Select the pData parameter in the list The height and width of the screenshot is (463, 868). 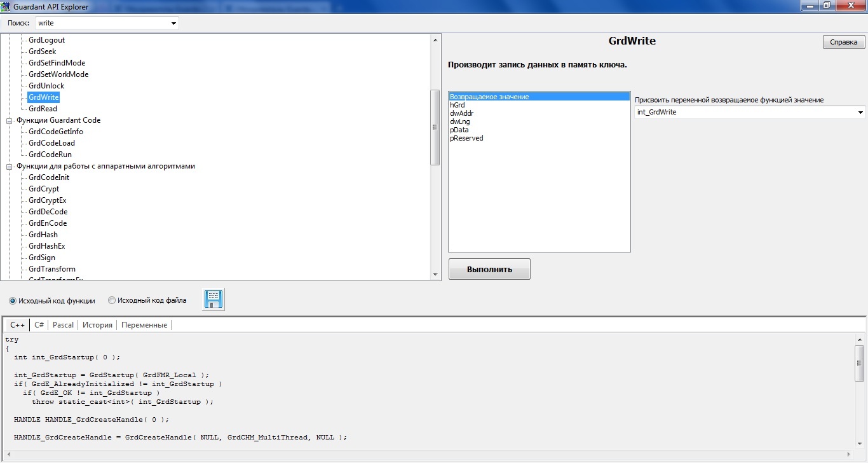(459, 130)
